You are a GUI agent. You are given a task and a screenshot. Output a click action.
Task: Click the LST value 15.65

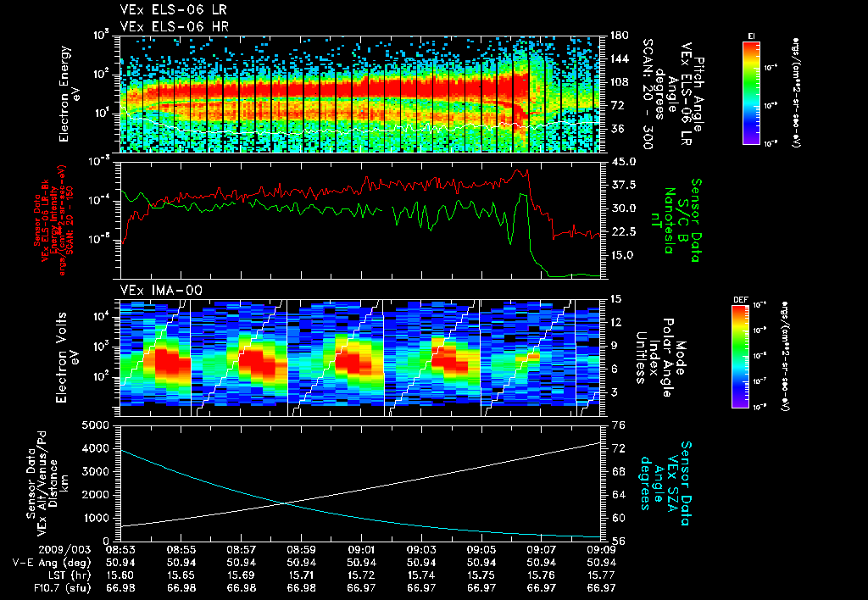181,575
